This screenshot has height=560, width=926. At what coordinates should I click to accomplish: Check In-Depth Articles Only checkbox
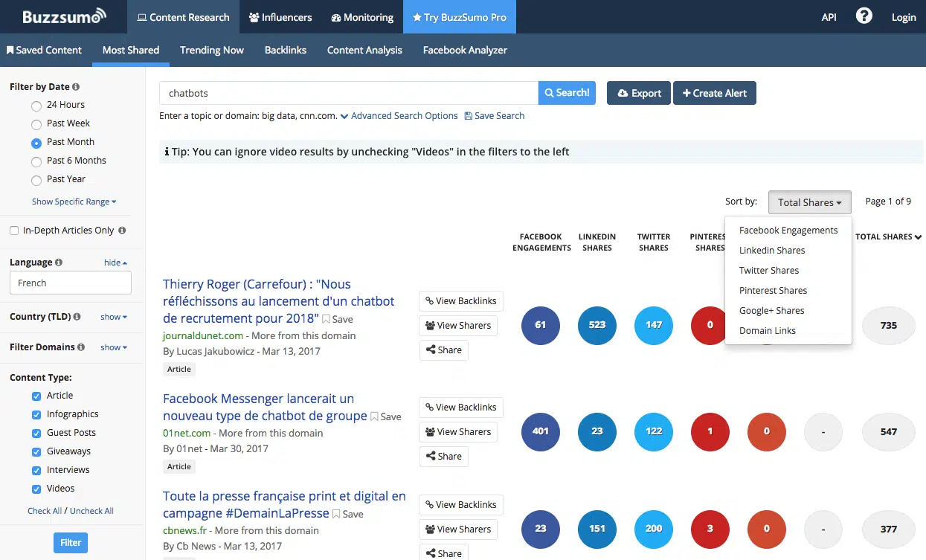14,231
